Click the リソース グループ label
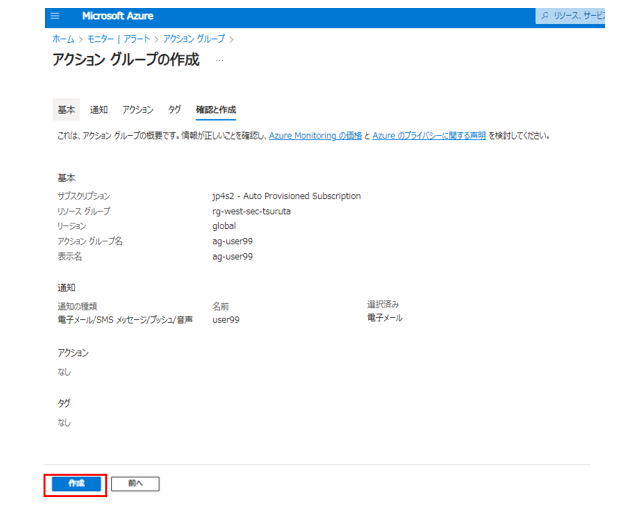 pos(84,211)
